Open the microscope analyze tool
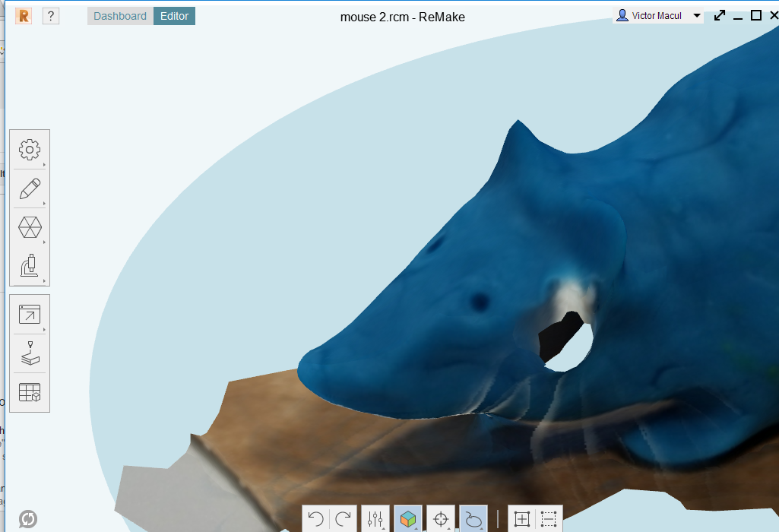The height and width of the screenshot is (532, 779). click(x=30, y=266)
